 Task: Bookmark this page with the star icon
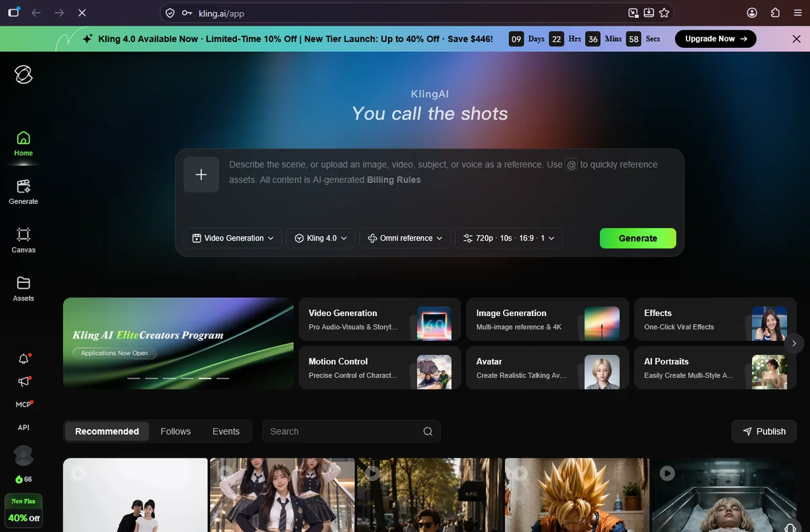[x=664, y=13]
